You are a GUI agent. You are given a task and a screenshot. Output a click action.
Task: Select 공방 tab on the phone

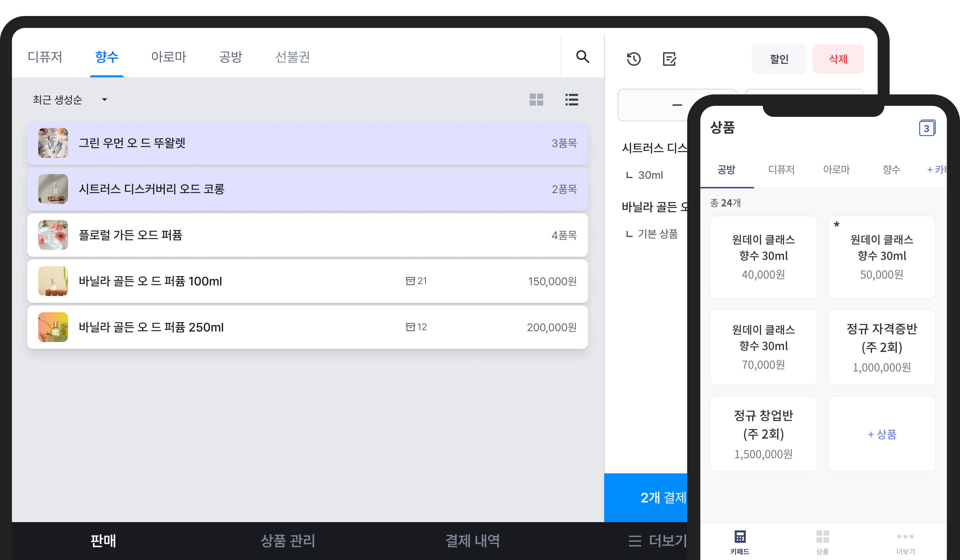click(726, 170)
